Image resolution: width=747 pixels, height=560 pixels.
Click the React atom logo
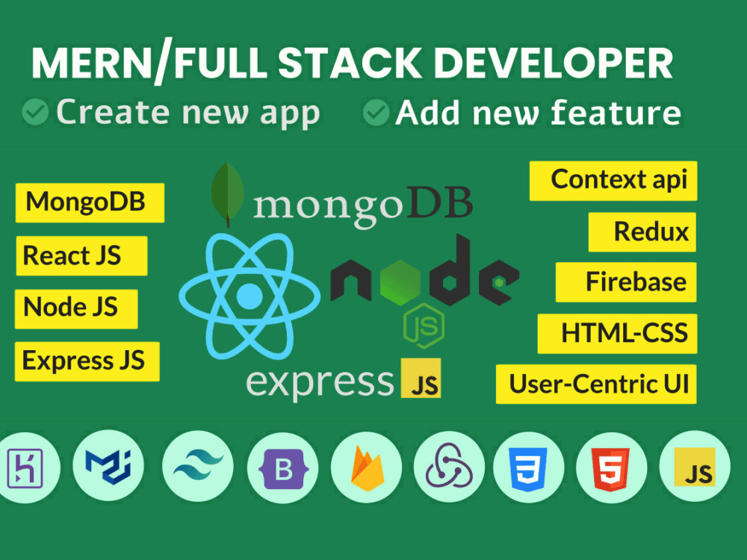(249, 296)
